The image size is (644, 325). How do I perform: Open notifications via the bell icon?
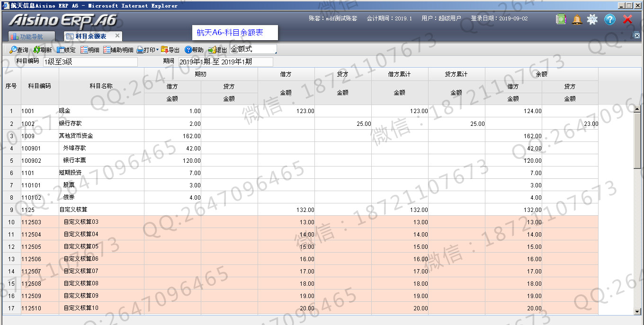pos(577,19)
